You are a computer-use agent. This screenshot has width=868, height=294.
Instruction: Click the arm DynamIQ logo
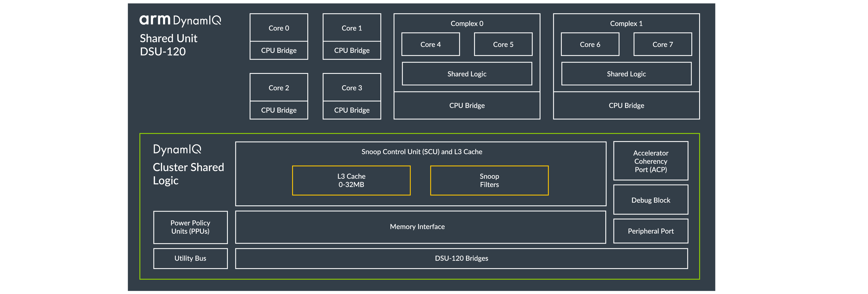180,20
